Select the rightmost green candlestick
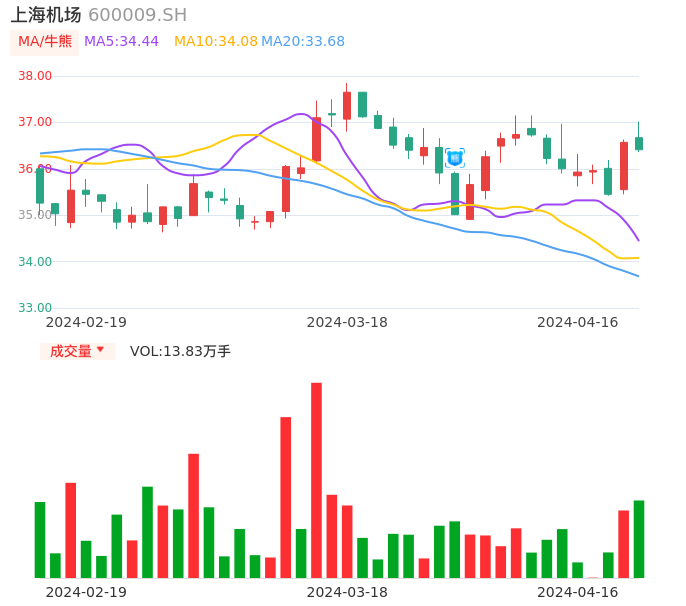686x606 pixels. 639,143
